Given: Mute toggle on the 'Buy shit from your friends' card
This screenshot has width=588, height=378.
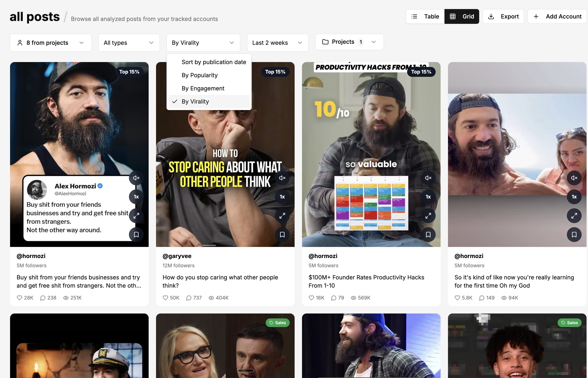Looking at the screenshot, I should click(x=136, y=178).
